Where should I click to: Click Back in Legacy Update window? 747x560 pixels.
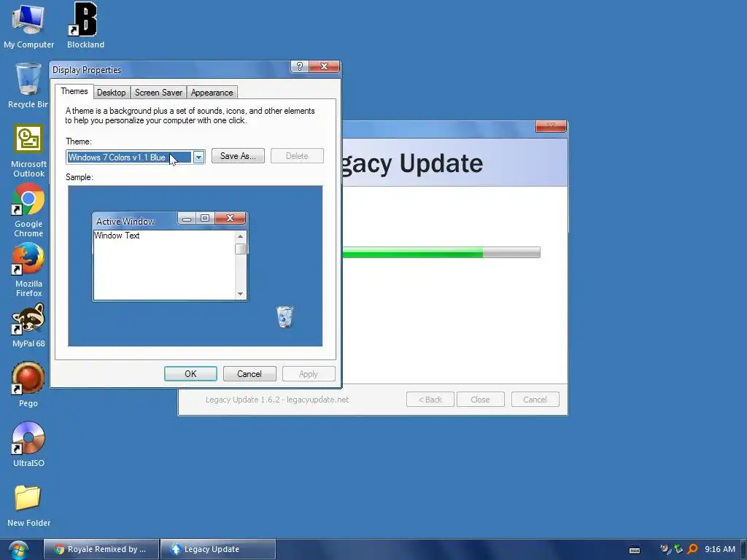pos(430,400)
